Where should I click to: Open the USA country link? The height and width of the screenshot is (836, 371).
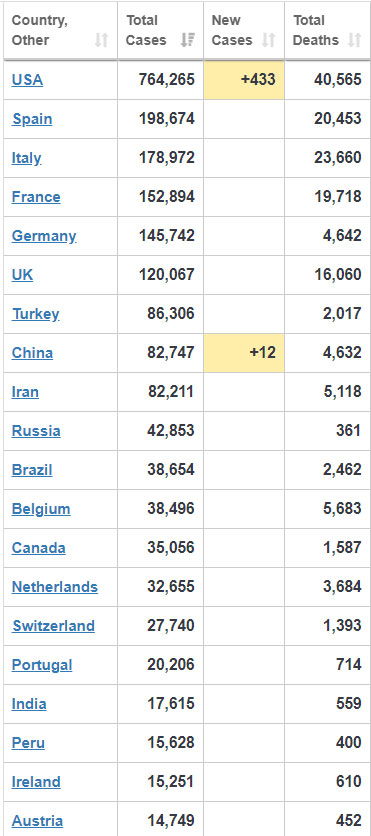pos(27,79)
